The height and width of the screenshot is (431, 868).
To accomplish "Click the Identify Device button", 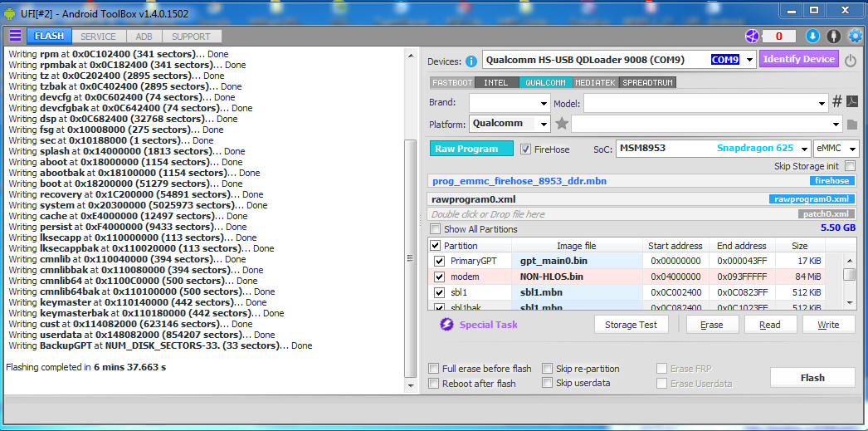I will coord(799,59).
